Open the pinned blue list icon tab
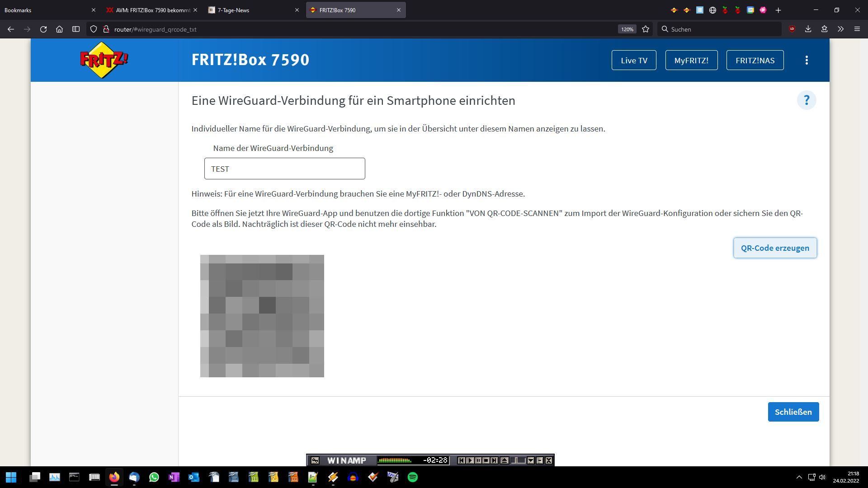 (x=700, y=10)
